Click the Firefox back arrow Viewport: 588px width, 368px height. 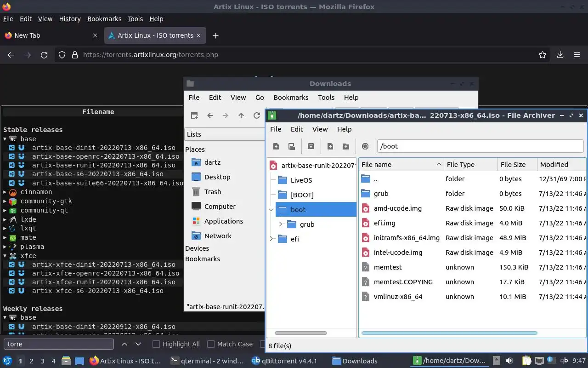point(11,55)
